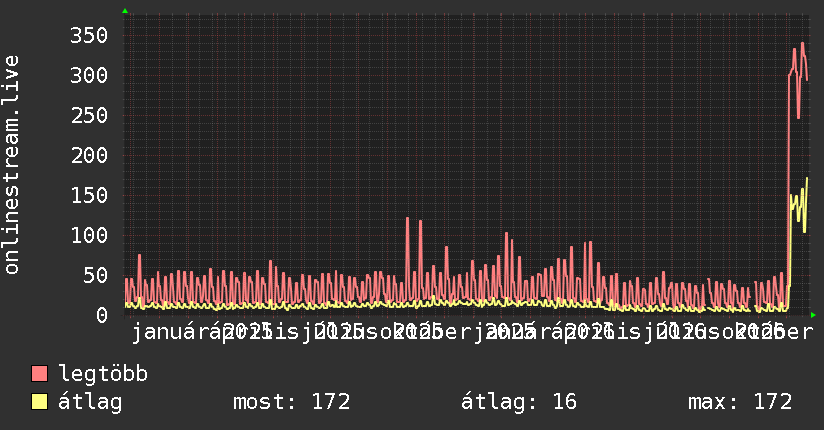
Task: Click the pink peak near 340 at graph end
Action: [802, 44]
